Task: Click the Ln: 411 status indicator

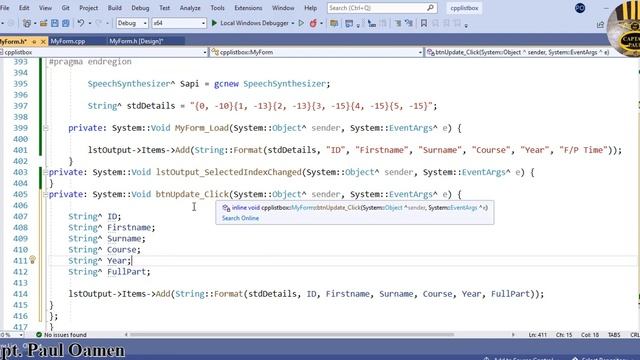Action: [538, 335]
